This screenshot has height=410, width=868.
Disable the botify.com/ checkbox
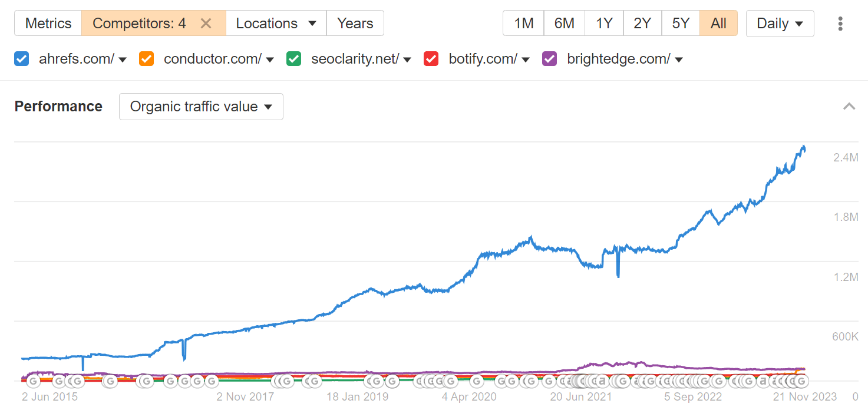(x=431, y=59)
